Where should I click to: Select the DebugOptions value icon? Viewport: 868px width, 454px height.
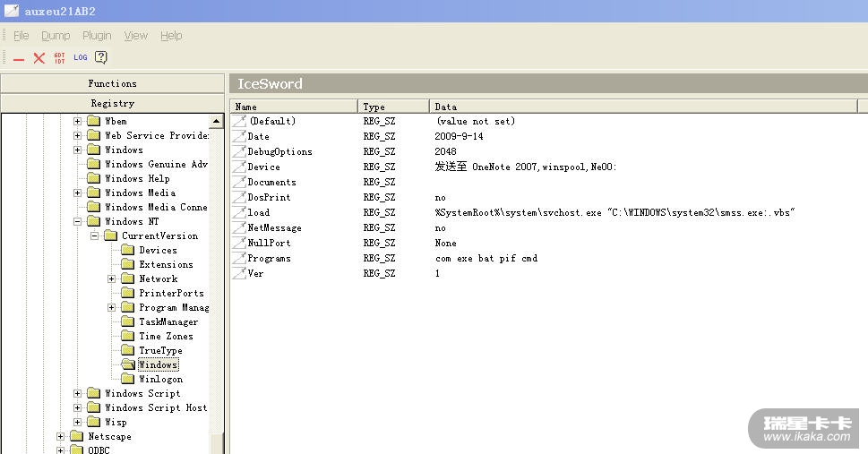tap(238, 151)
